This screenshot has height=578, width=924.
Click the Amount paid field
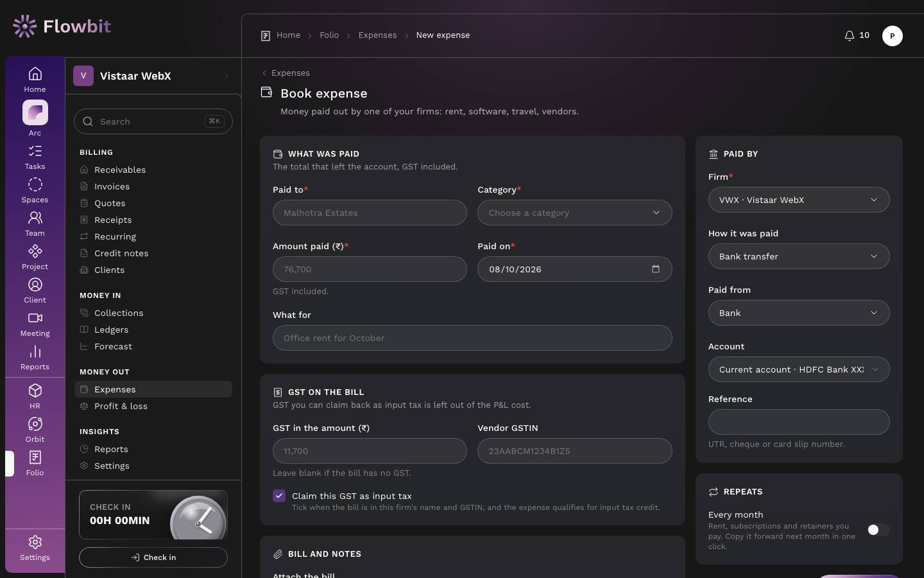(370, 269)
